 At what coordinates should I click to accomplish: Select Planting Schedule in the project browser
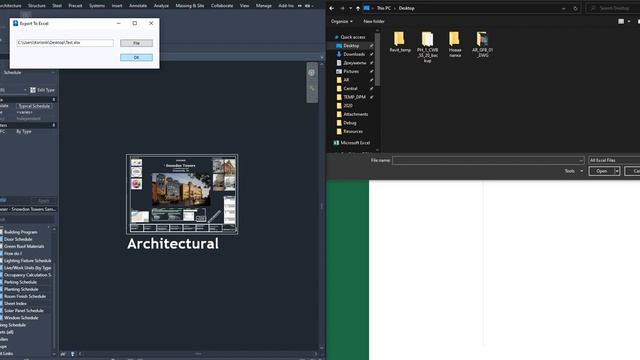pos(21,289)
